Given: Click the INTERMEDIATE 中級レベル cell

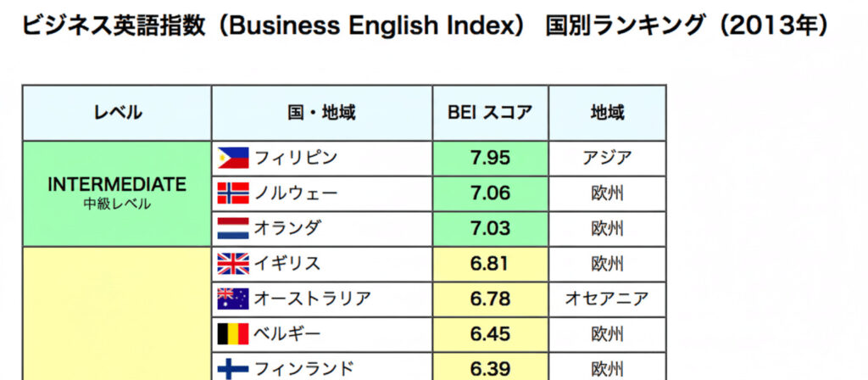Looking at the screenshot, I should 117,193.
